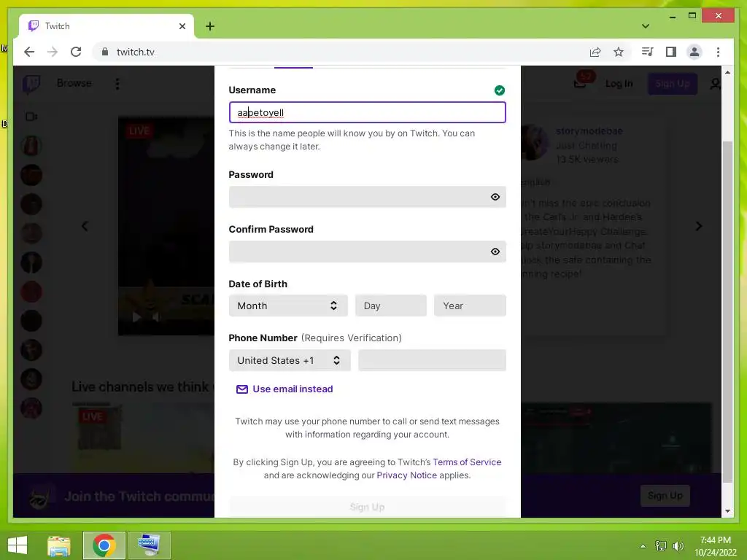
Task: Click the Sign Up button in the form
Action: [368, 507]
